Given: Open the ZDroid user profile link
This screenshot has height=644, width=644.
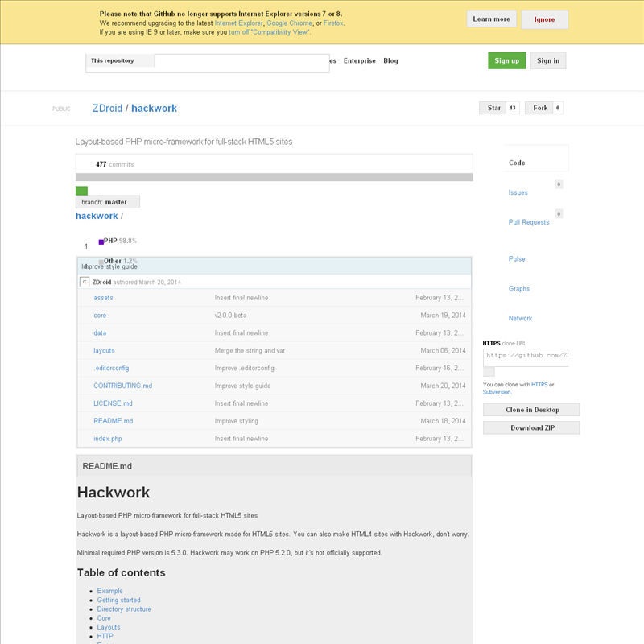Looking at the screenshot, I should [107, 109].
